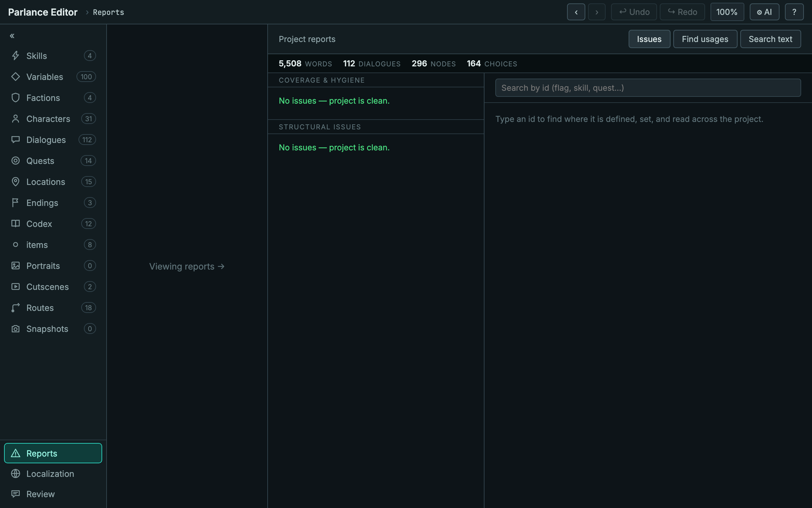Switch to the Issues tab
The image size is (812, 508).
[649, 39]
